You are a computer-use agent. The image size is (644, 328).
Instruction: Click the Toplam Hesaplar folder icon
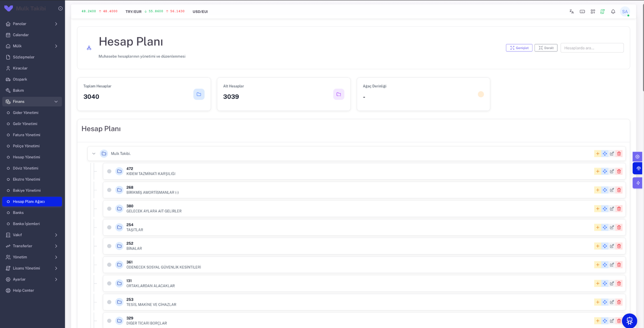pyautogui.click(x=199, y=94)
